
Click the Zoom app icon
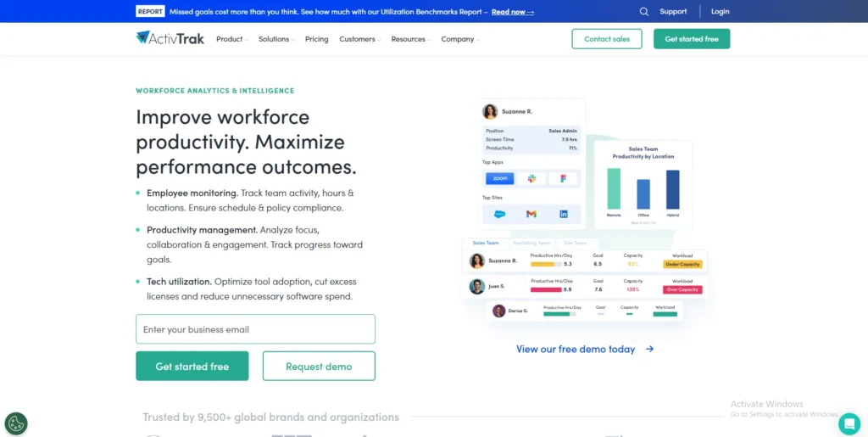pyautogui.click(x=499, y=178)
